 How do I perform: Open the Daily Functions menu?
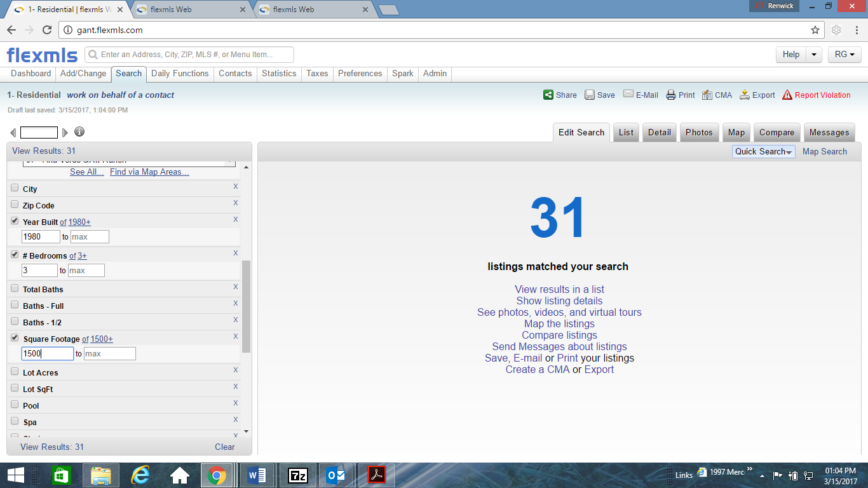pyautogui.click(x=180, y=74)
